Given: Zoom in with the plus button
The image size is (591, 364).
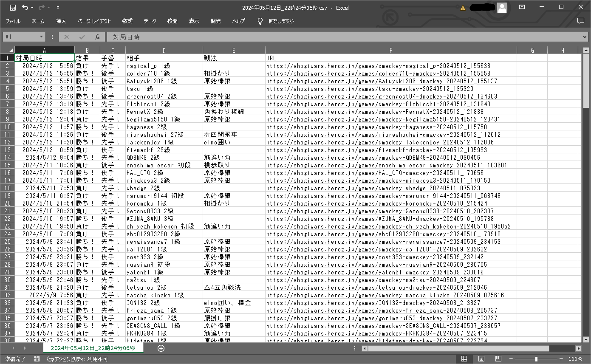Looking at the screenshot, I should [x=561, y=359].
